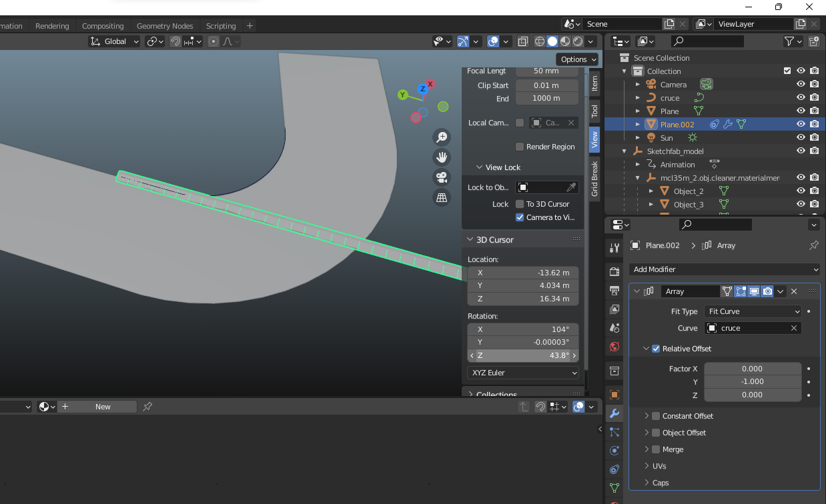Open the Tool properties tab (wrench and screwdriver)
This screenshot has height=504, width=826.
coord(614,248)
